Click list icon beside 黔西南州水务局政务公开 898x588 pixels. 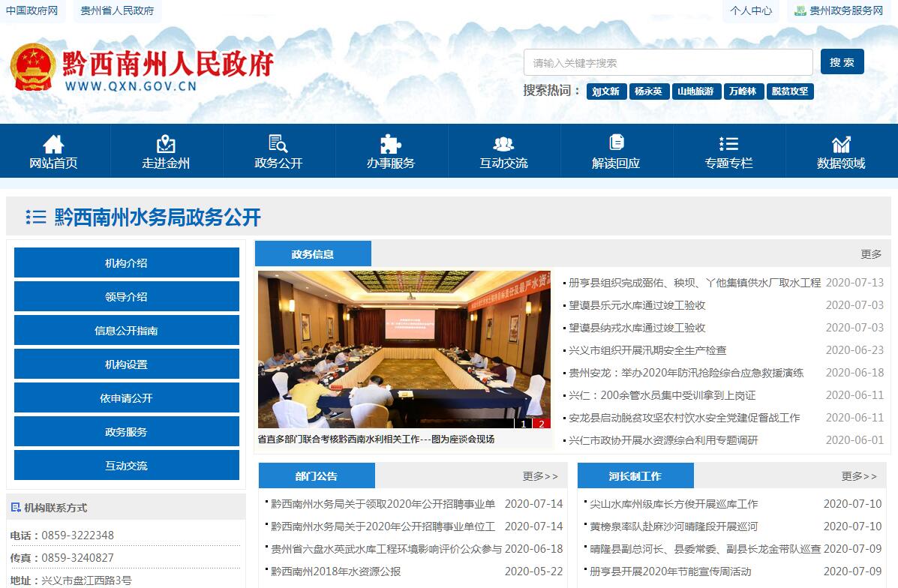tap(35, 217)
